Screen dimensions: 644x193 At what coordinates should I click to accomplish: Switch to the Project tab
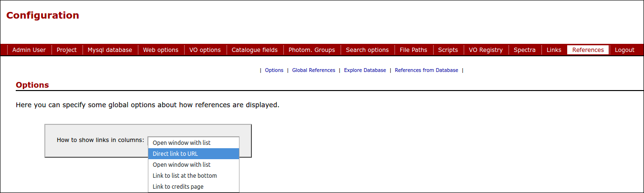[67, 50]
